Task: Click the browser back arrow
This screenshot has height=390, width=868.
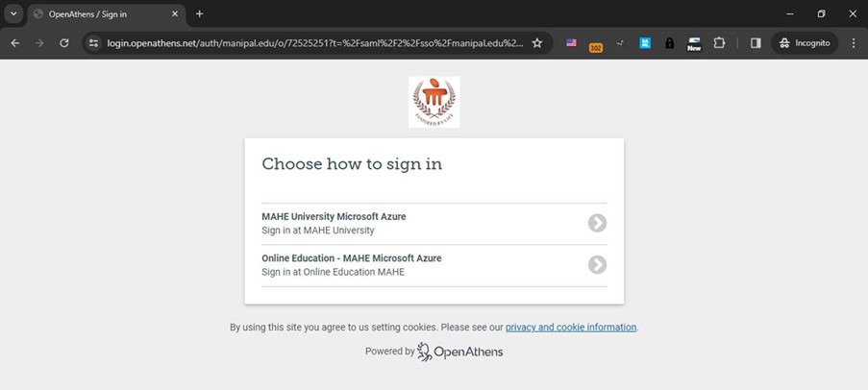Action: (15, 43)
